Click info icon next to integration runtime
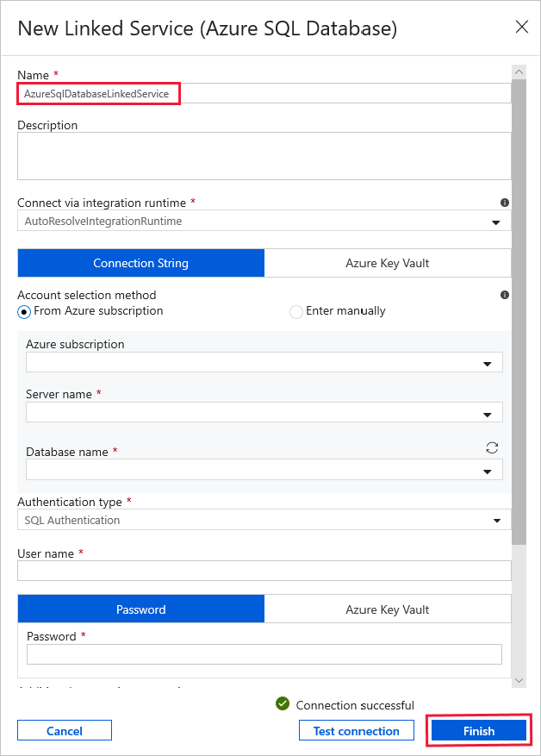 [x=504, y=203]
